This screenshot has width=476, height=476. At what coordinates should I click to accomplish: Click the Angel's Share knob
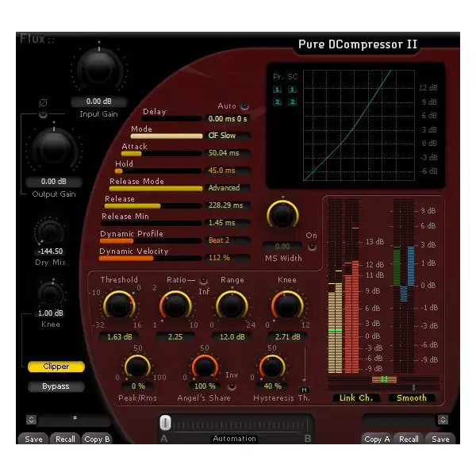tap(205, 366)
